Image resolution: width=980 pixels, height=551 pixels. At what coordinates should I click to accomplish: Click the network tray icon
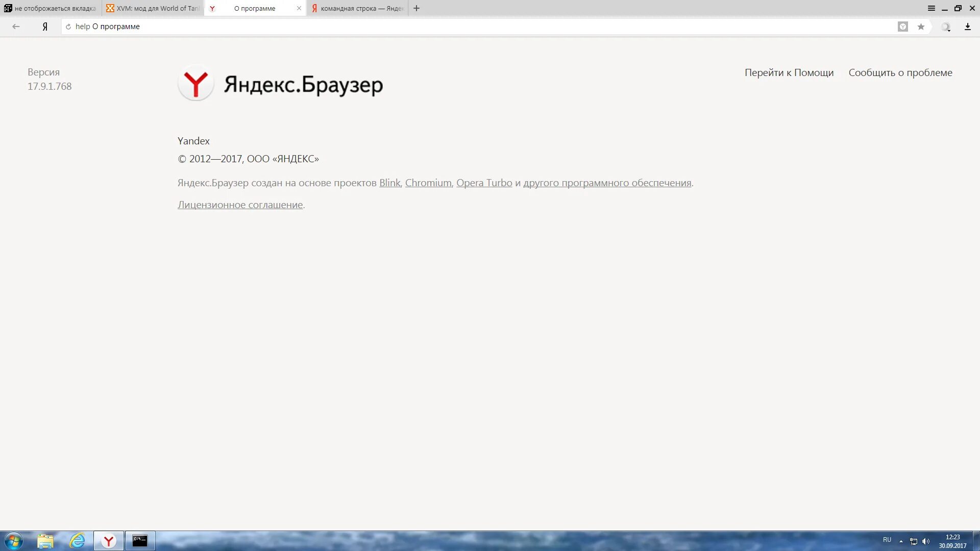click(x=914, y=541)
